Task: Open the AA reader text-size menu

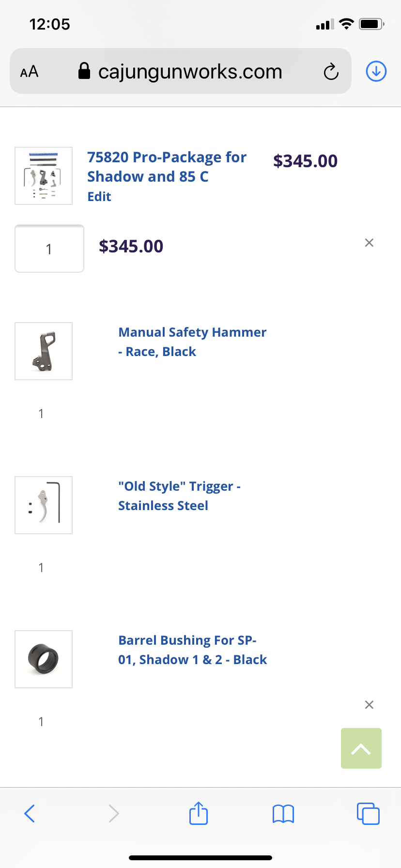Action: pos(29,72)
